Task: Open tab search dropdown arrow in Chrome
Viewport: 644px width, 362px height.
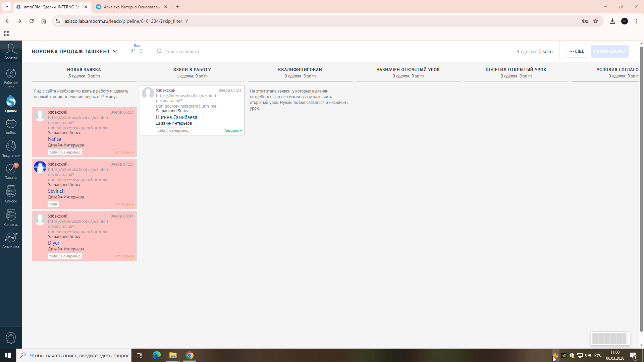Action: click(6, 7)
